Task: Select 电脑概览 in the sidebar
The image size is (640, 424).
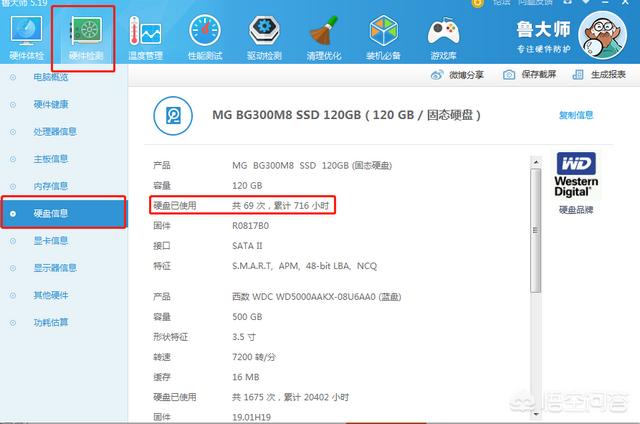Action: coord(51,77)
